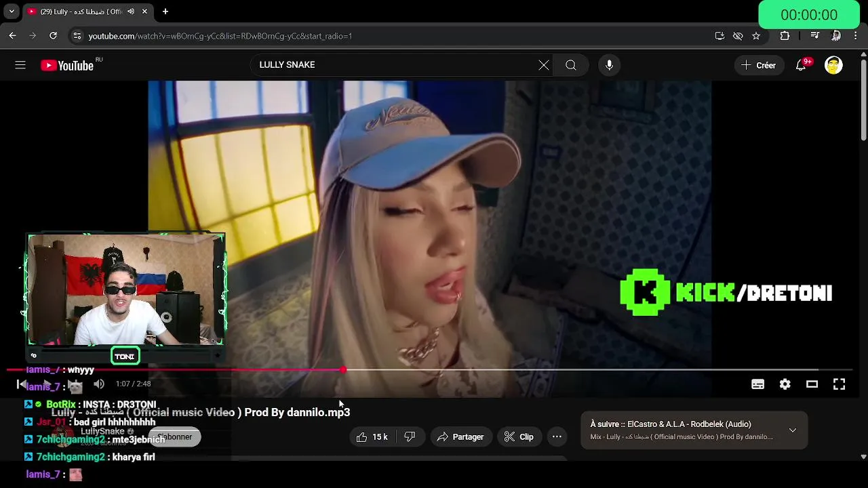The image size is (868, 488).
Task: Dislike the video
Action: click(410, 437)
